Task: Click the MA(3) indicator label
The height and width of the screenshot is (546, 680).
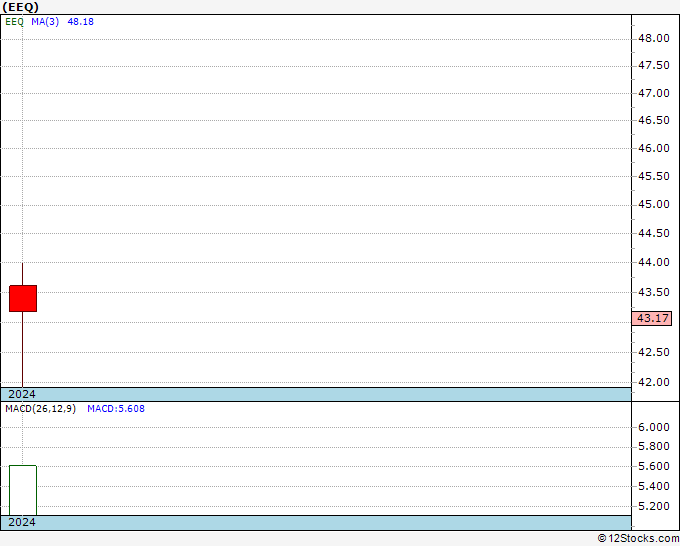Action: pyautogui.click(x=45, y=22)
